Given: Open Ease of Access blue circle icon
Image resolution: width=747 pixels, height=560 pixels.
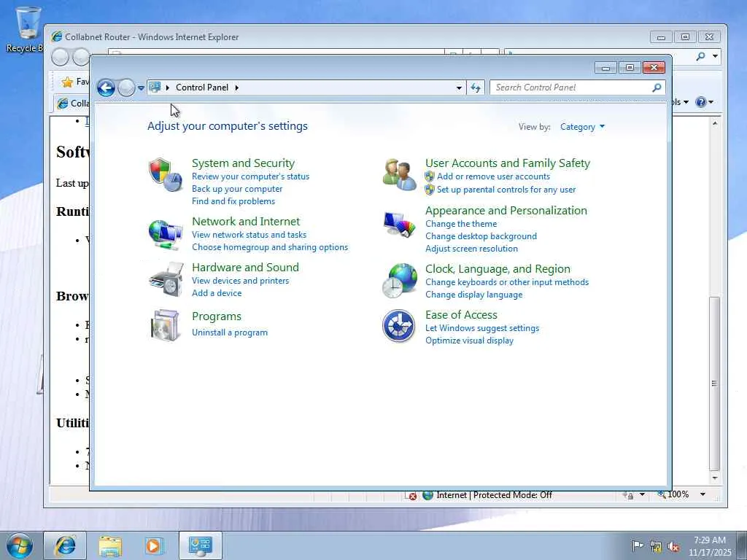Looking at the screenshot, I should 399,326.
